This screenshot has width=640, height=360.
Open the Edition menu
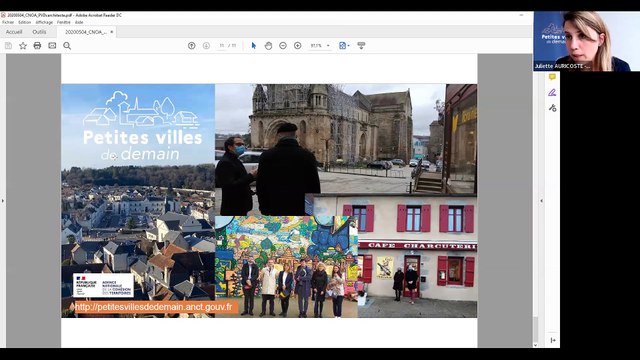click(24, 22)
